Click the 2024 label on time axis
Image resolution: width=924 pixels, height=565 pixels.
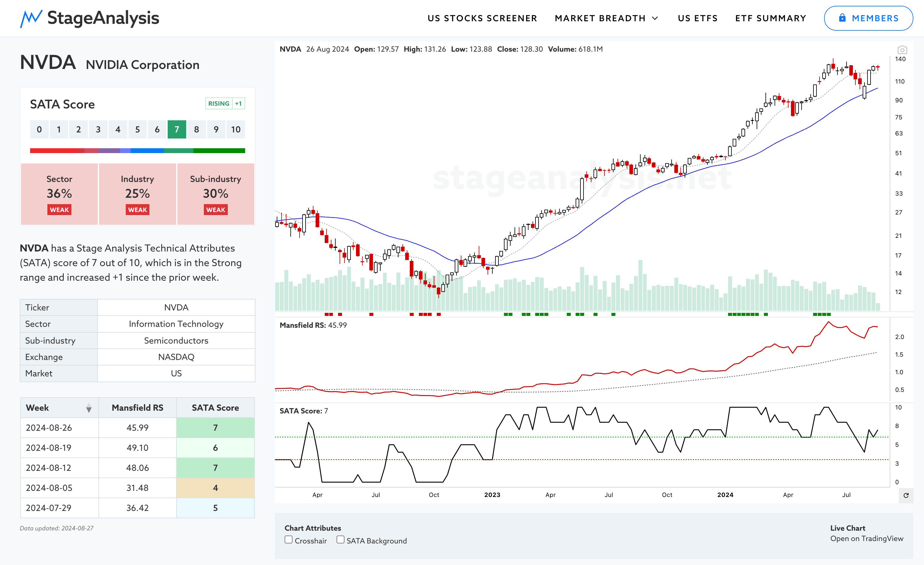coord(725,495)
